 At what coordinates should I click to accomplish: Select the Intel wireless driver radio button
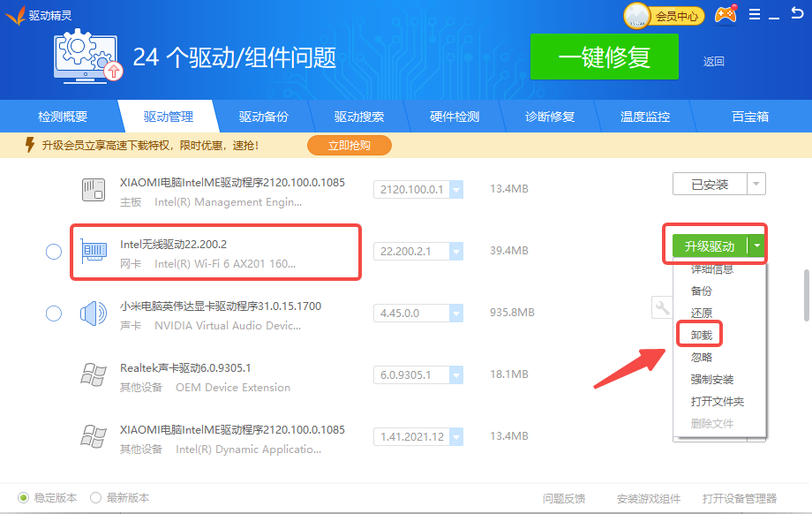coord(53,252)
